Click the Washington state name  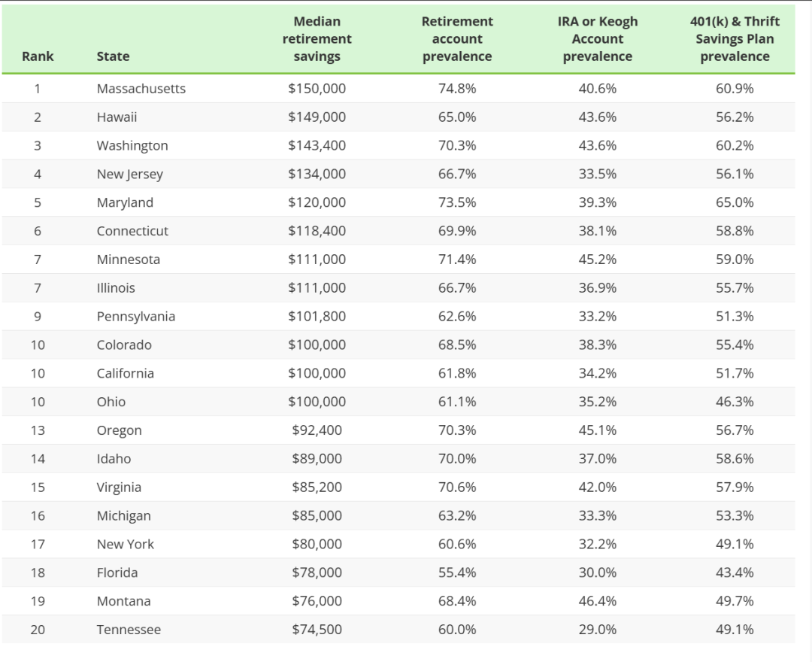click(132, 146)
